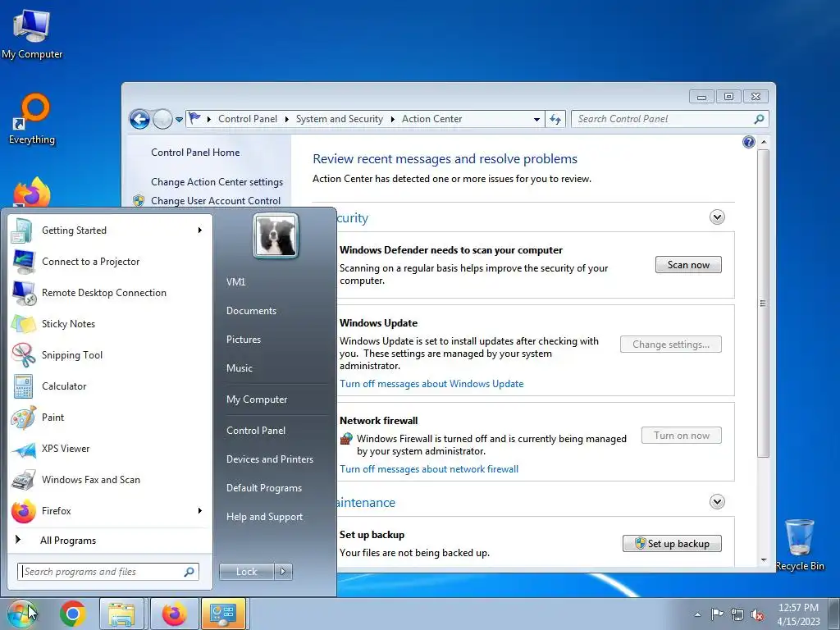Open recent pages dropdown arrow
Screen dimensions: 840x630
pyautogui.click(x=179, y=120)
